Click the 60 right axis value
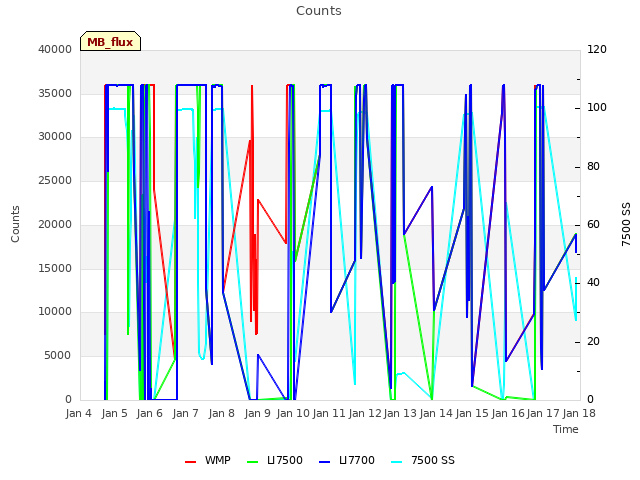 click(x=593, y=224)
